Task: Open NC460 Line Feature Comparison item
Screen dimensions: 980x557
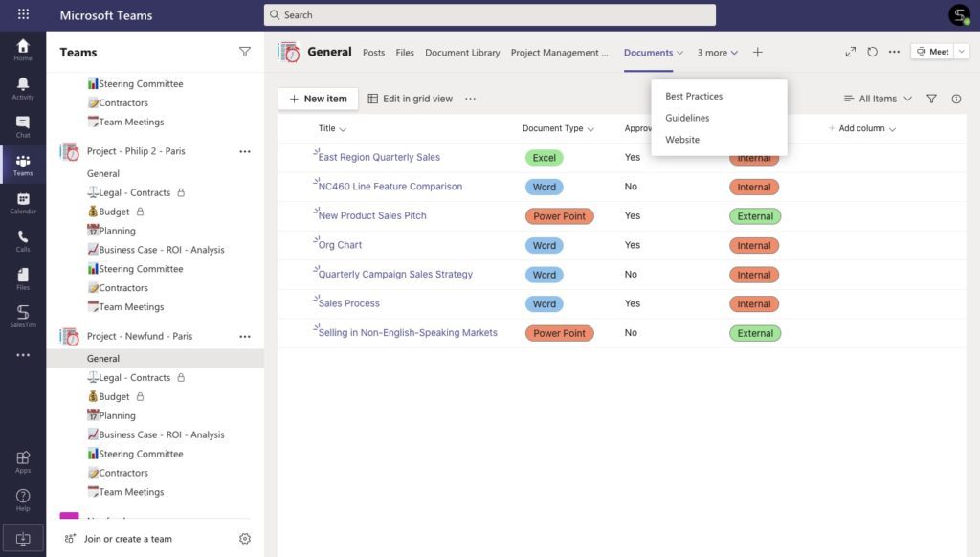Action: click(390, 187)
